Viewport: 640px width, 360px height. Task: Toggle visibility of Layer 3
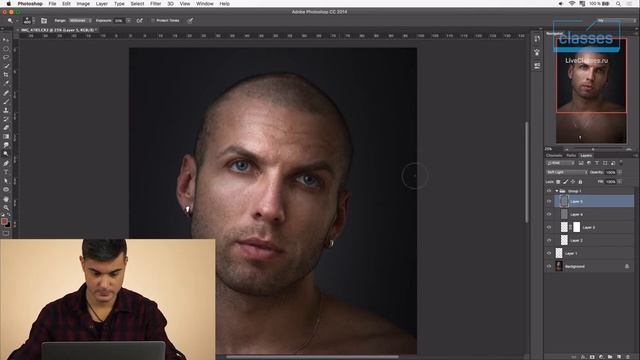[549, 227]
